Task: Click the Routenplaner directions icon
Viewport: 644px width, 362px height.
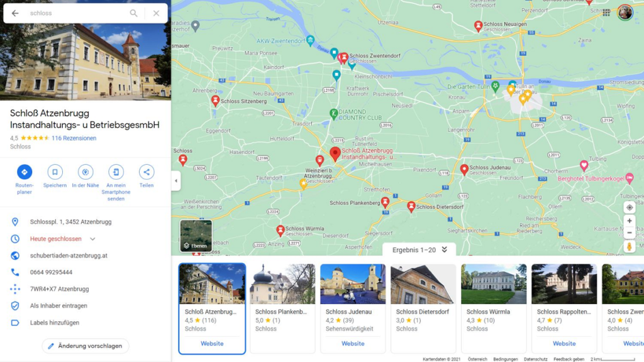Action: 25,172
